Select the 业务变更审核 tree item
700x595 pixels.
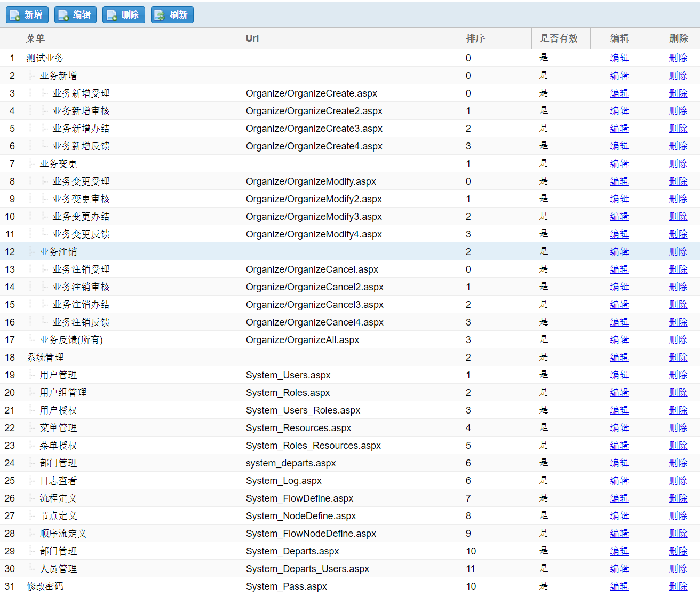81,199
